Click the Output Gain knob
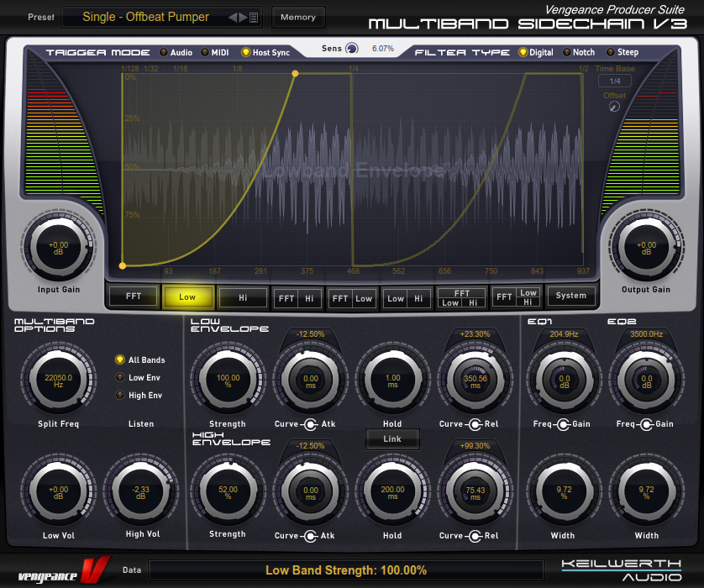The height and width of the screenshot is (588, 704). [645, 248]
